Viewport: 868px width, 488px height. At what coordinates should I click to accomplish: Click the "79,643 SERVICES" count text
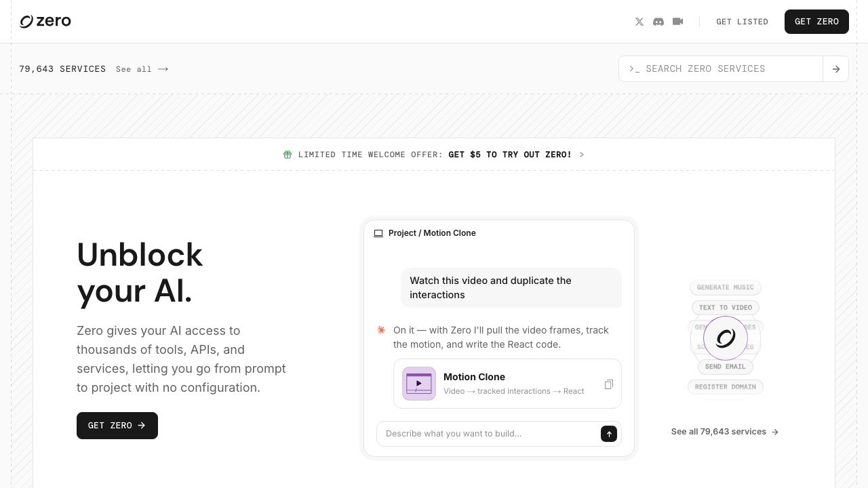(x=62, y=69)
